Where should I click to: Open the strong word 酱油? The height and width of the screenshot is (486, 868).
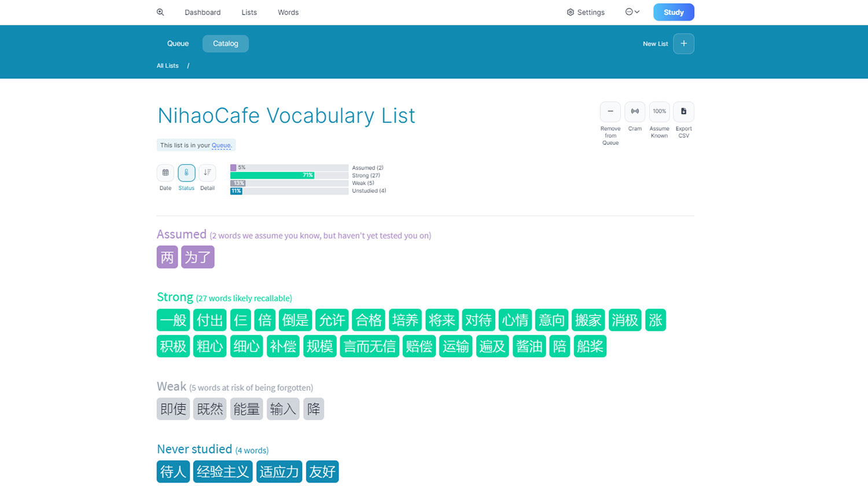click(529, 346)
